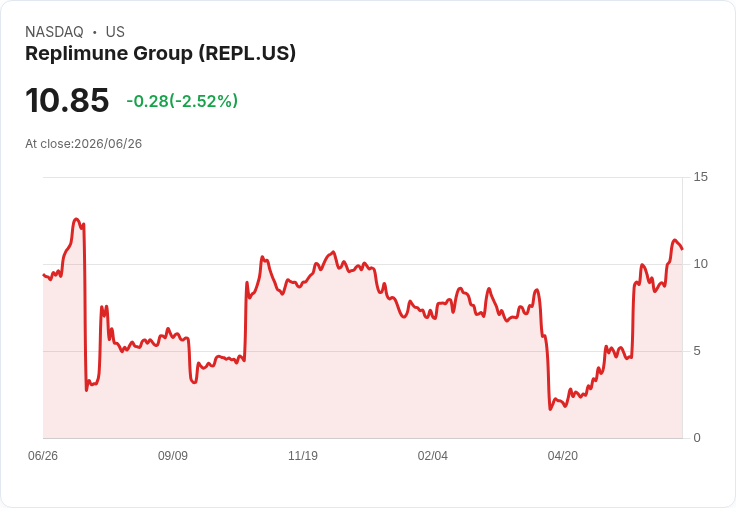Click the 06/26 date axis label
The height and width of the screenshot is (508, 736).
click(x=43, y=456)
